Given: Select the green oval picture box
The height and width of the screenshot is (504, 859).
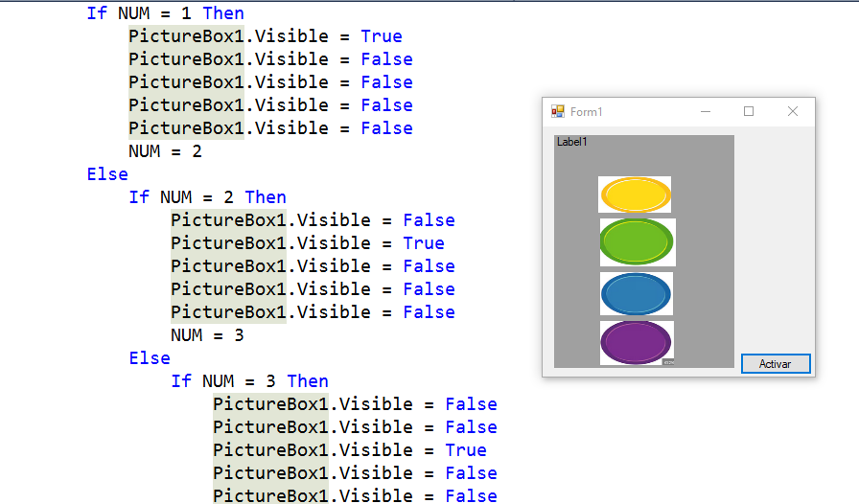Looking at the screenshot, I should (638, 242).
